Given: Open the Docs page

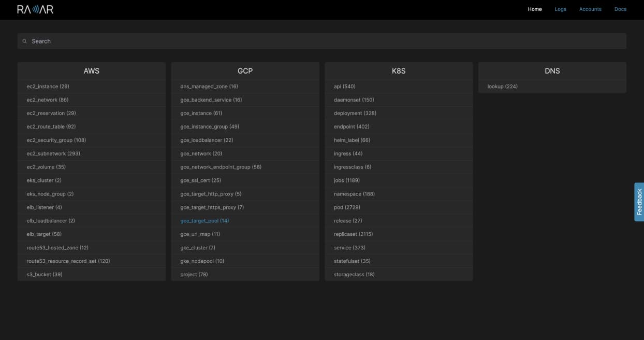Looking at the screenshot, I should [620, 9].
